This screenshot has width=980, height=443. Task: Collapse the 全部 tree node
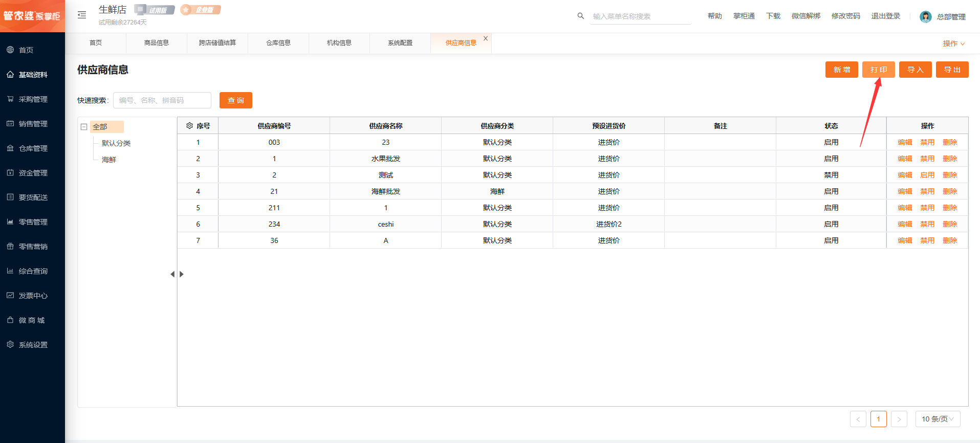click(x=84, y=127)
